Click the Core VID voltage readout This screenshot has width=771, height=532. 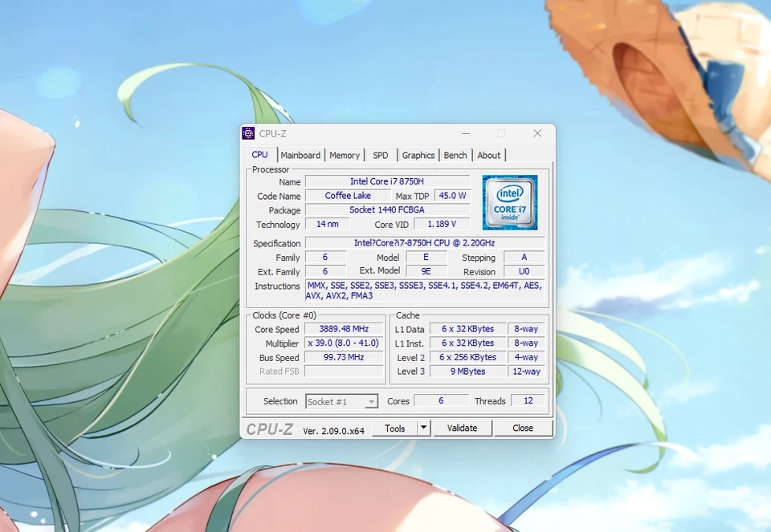click(x=442, y=224)
